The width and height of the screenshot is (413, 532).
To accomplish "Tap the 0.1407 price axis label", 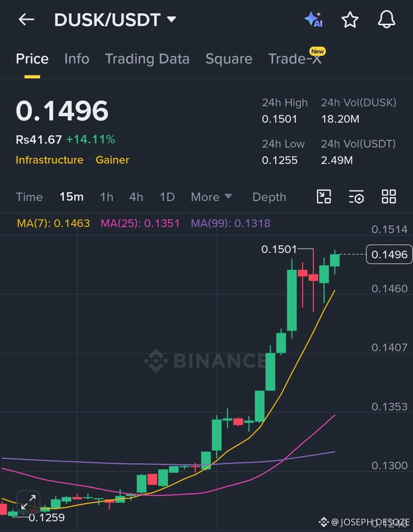I will point(389,347).
